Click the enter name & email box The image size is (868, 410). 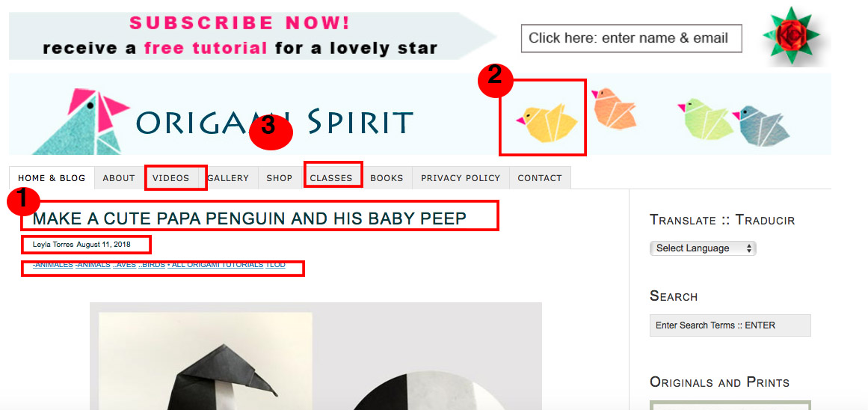[x=631, y=38]
